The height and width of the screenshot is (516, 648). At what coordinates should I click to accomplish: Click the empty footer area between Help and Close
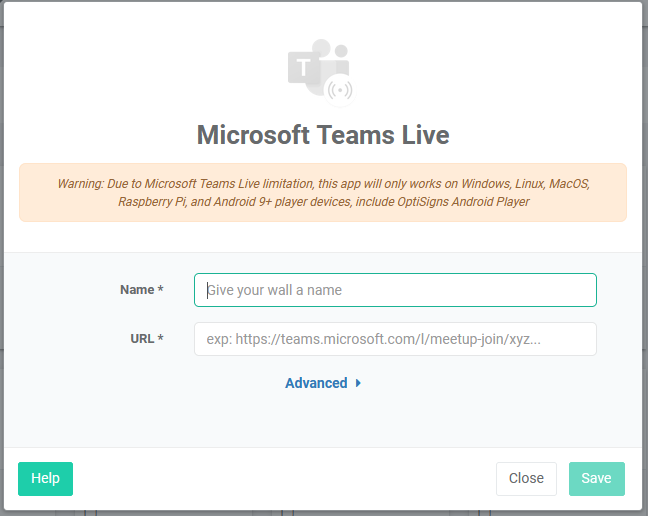click(x=280, y=478)
